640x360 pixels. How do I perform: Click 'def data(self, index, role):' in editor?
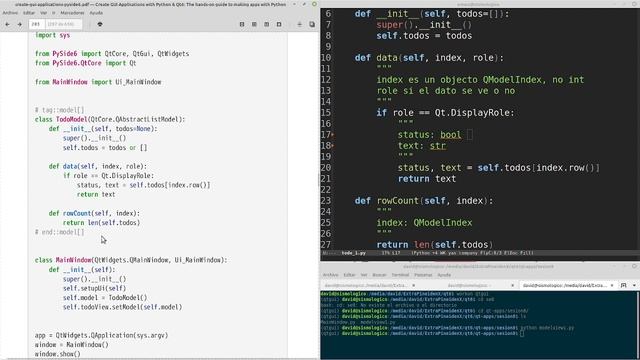(429, 58)
